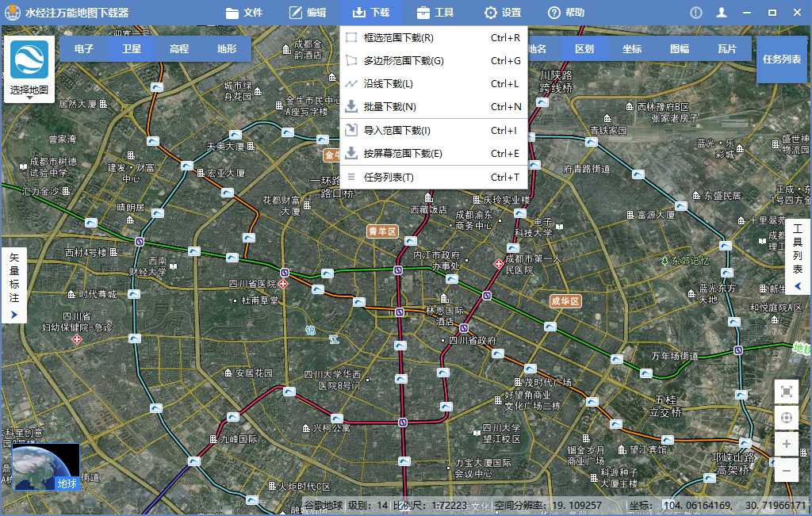Screen dimensions: 812x516
Task: Click the 杜甫草堂 map label
Action: (x=260, y=300)
